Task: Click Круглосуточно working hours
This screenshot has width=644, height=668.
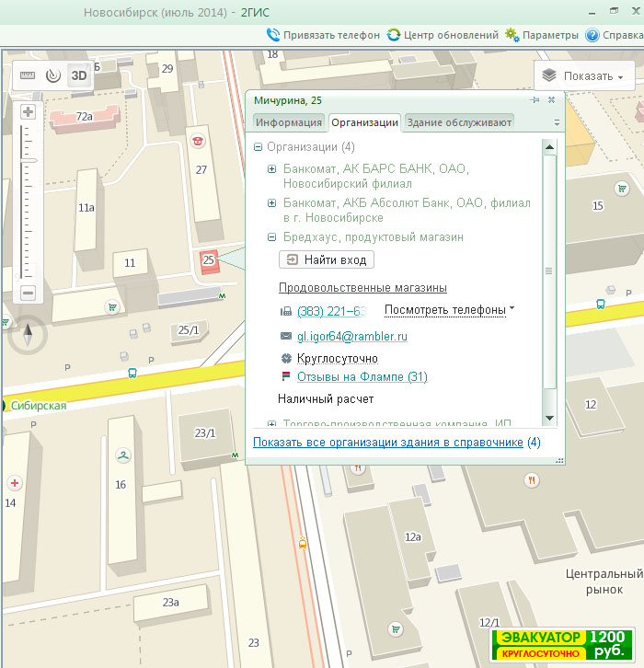Action: pyautogui.click(x=338, y=359)
